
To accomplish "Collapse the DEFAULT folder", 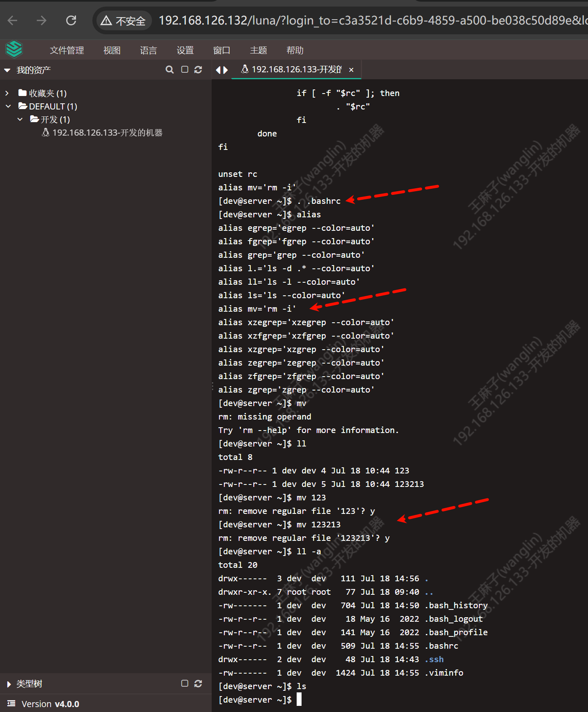I will pos(8,107).
